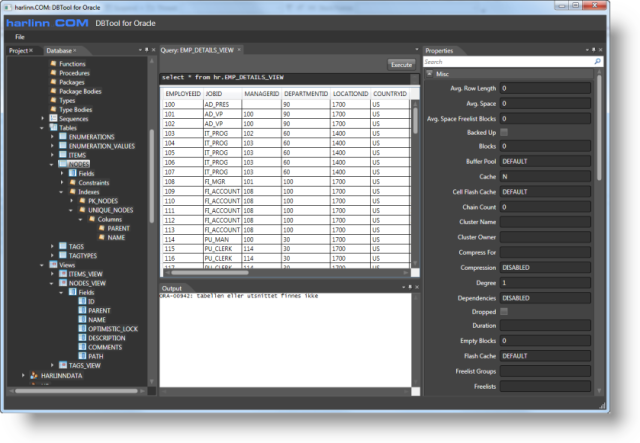Click the TAGS table icon
Image resolution: width=640 pixels, height=443 pixels.
63,246
